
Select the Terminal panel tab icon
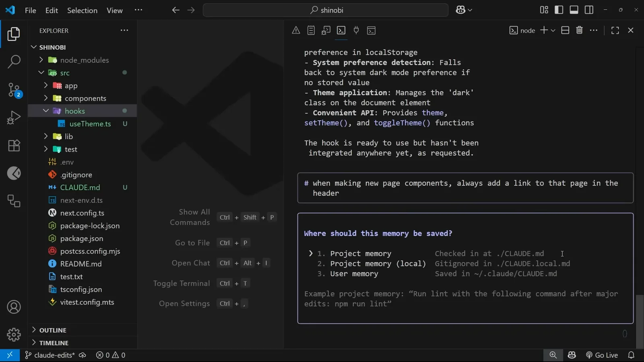[341, 30]
